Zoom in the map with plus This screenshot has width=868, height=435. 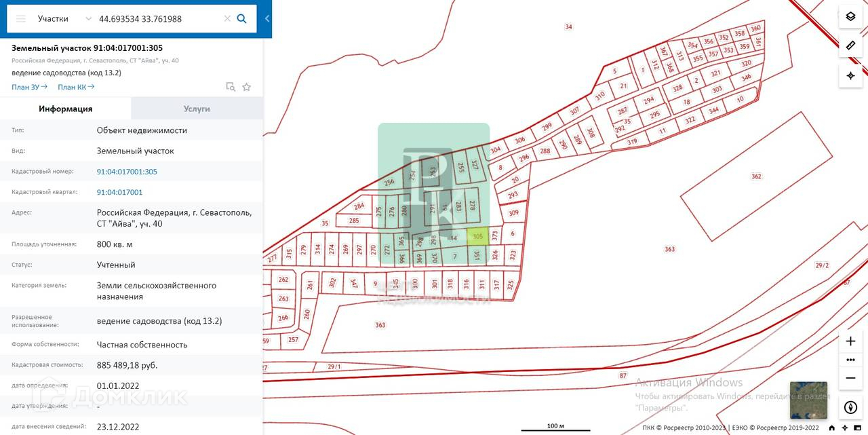(x=851, y=341)
